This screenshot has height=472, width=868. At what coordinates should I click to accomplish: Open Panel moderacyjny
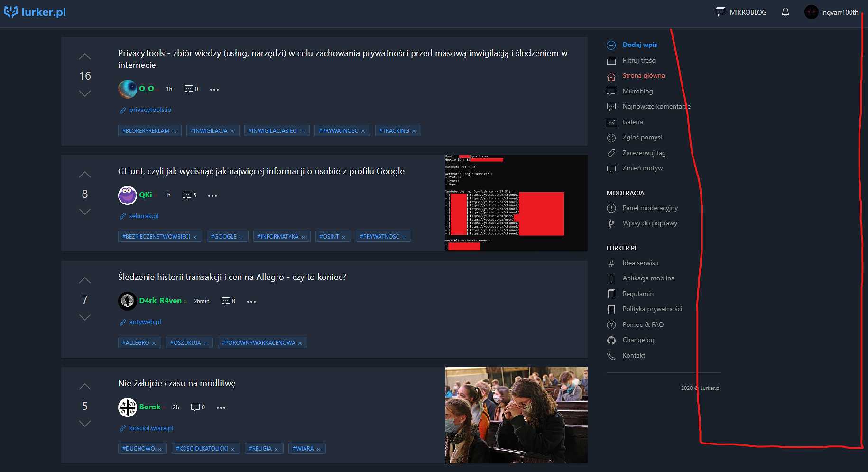(x=643, y=208)
